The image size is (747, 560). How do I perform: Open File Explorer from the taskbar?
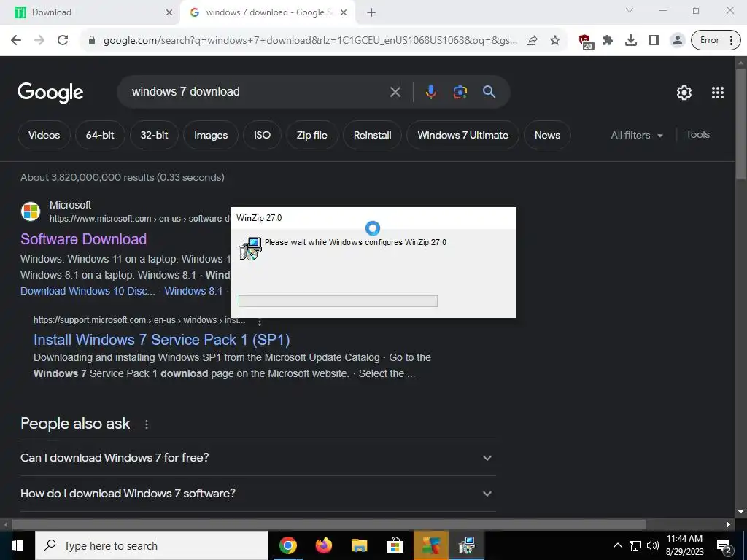click(359, 545)
